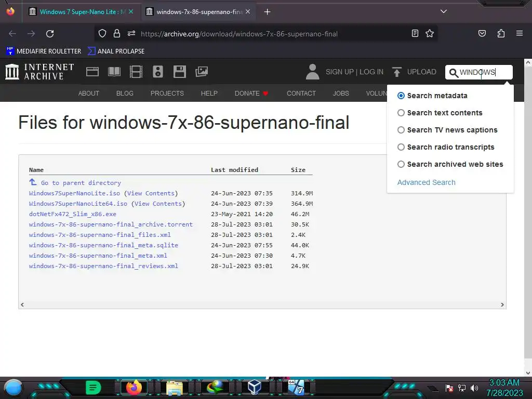Open the ABOUT menu item
532x399 pixels.
tap(88, 94)
